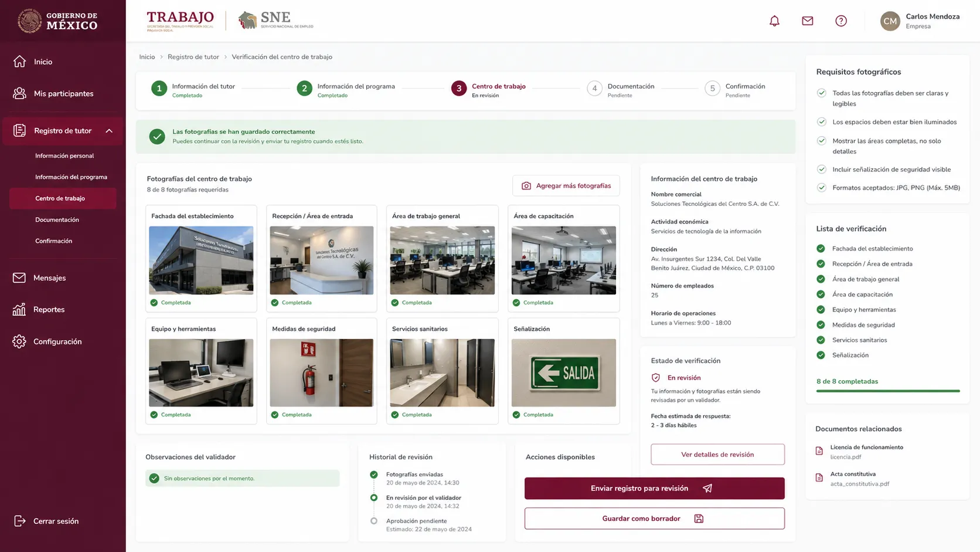Click the check icon beside Sin observaciones
Image resolution: width=980 pixels, height=552 pixels.
pos(154,478)
